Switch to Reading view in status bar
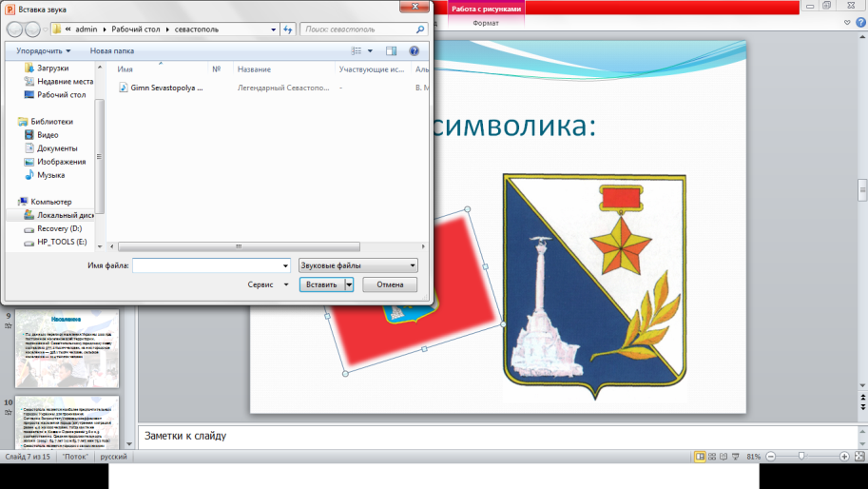The width and height of the screenshot is (868, 489). click(723, 457)
